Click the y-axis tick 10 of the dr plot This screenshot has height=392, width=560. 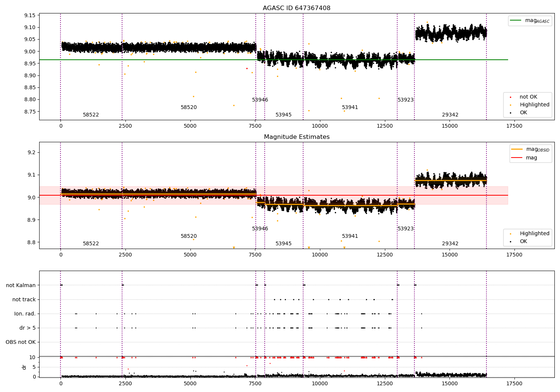tap(33, 357)
